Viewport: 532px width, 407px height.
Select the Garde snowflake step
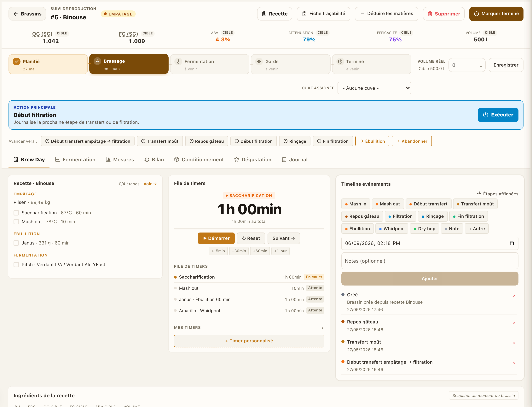pyautogui.click(x=290, y=64)
